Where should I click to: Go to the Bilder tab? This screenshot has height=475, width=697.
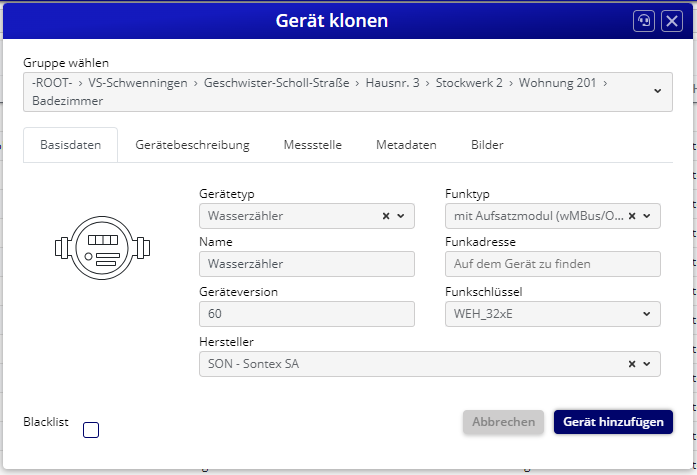click(487, 145)
